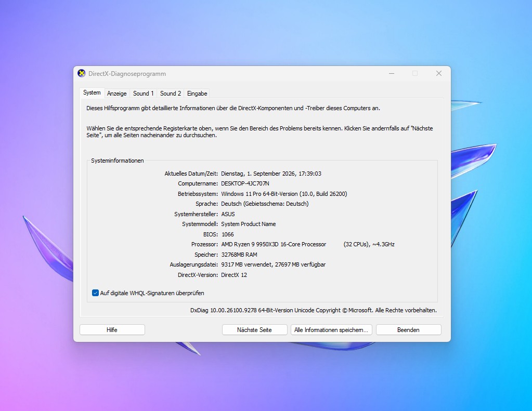Click Alle Informationen speichern button
The width and height of the screenshot is (532, 411).
point(331,330)
